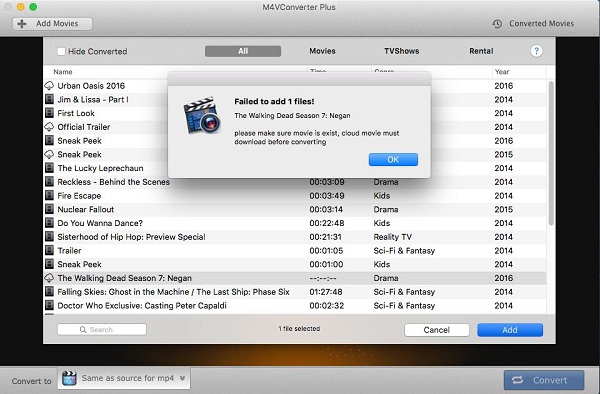
Task: Click the film icon beside The Lucky Leprechaun
Action: coord(49,168)
